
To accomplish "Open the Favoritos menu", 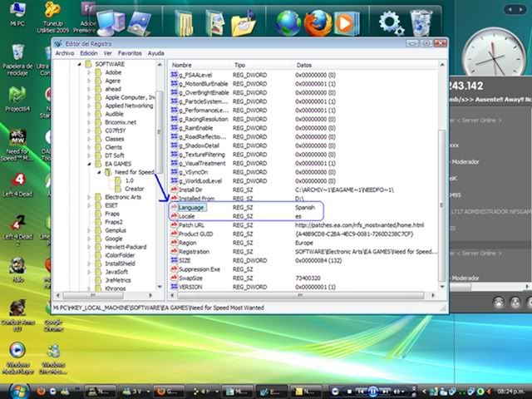I will (130, 53).
